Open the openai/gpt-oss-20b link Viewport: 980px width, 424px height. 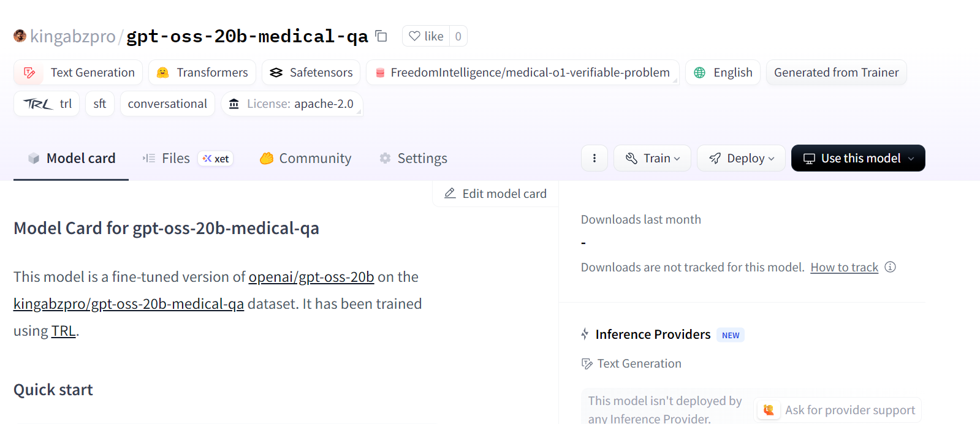pos(311,277)
